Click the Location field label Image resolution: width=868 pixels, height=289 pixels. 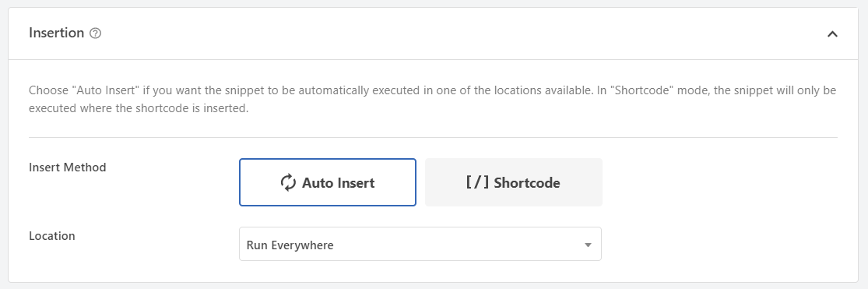(x=52, y=236)
